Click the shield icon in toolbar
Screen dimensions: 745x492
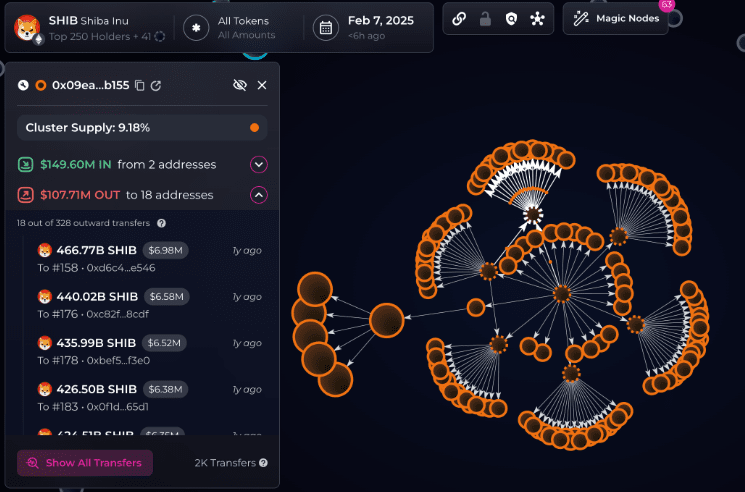(511, 19)
